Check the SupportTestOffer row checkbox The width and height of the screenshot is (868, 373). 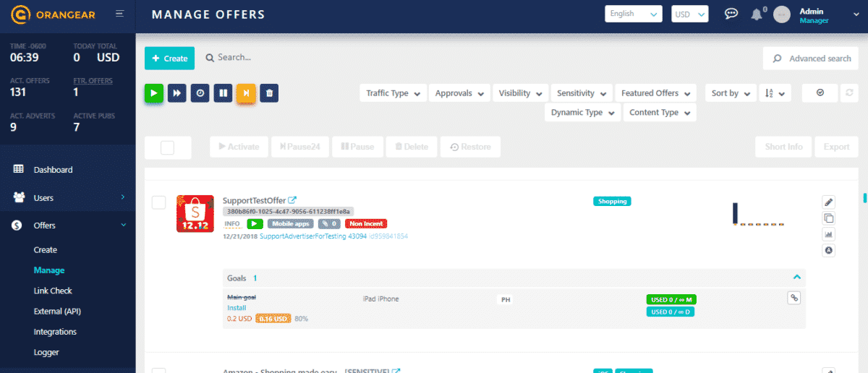click(x=158, y=202)
